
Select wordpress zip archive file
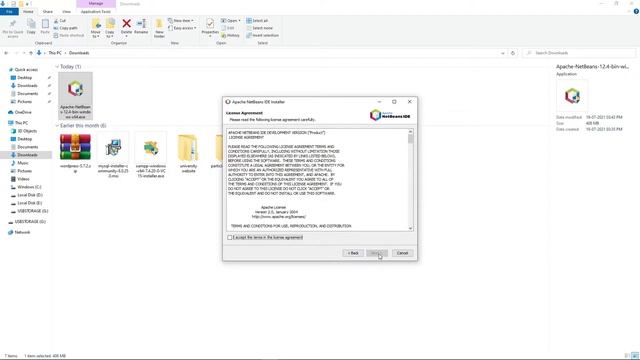point(76,153)
